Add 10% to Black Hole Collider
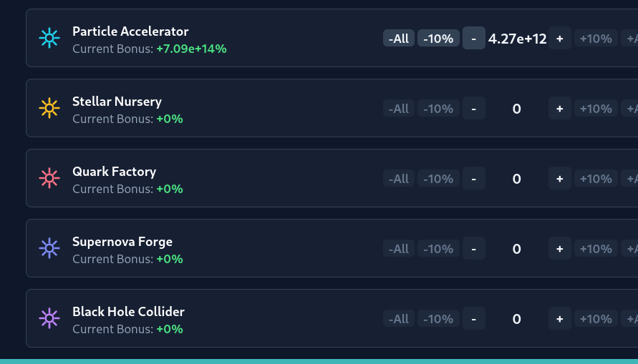 (596, 319)
